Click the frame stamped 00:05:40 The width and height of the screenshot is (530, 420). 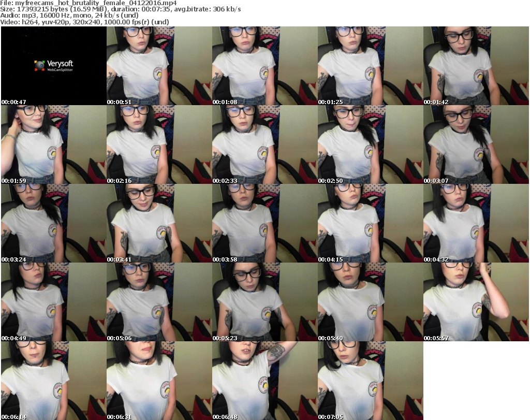(x=370, y=302)
